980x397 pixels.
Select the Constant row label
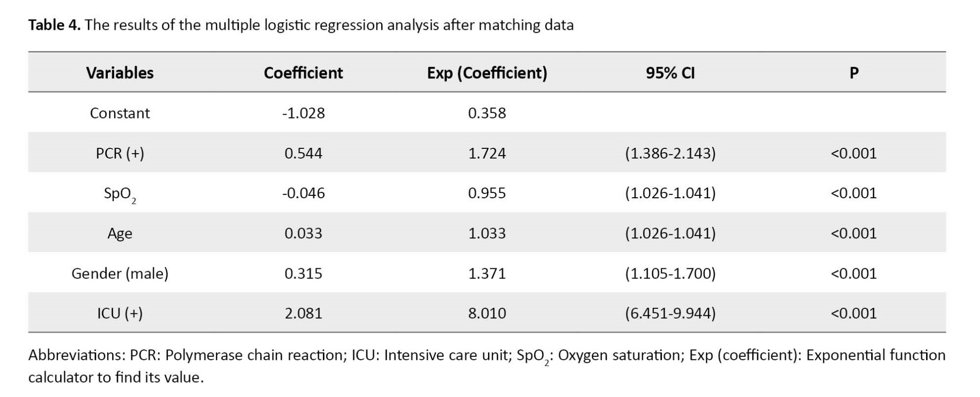[120, 113]
